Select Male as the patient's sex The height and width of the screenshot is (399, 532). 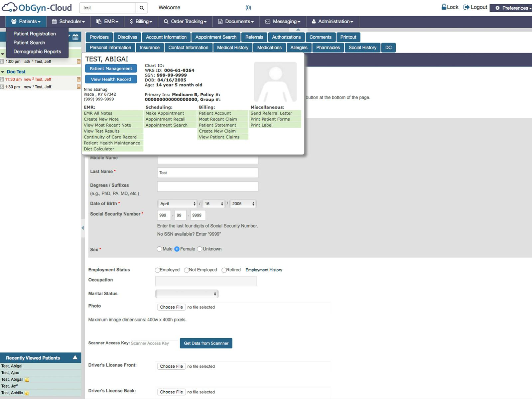(x=159, y=249)
